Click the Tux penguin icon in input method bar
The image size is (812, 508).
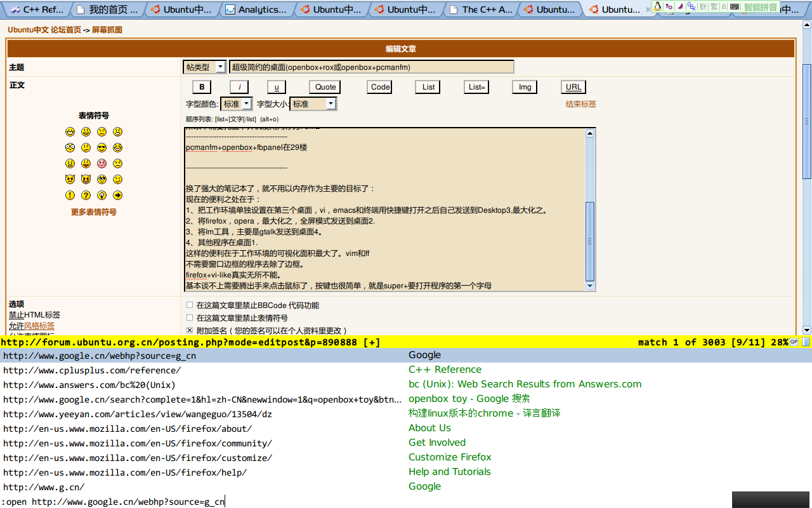pyautogui.click(x=657, y=6)
